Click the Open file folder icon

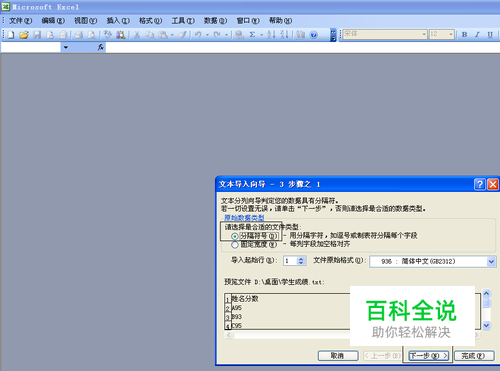point(24,35)
